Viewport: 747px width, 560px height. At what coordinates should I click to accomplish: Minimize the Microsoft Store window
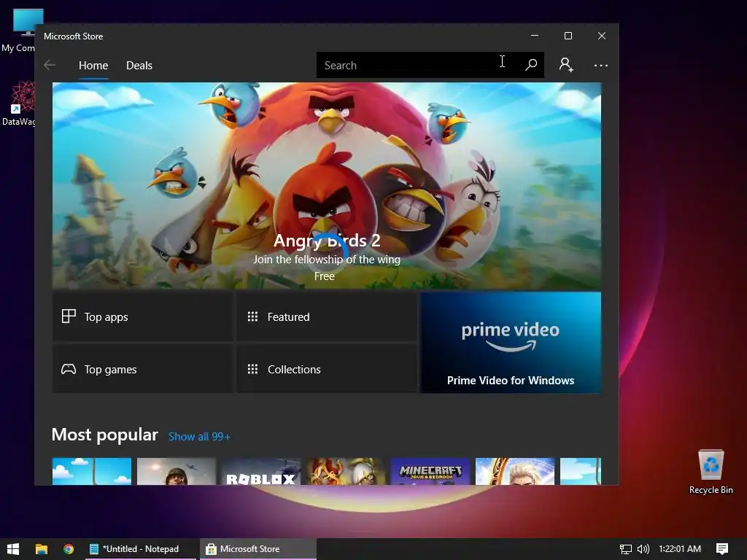[535, 36]
